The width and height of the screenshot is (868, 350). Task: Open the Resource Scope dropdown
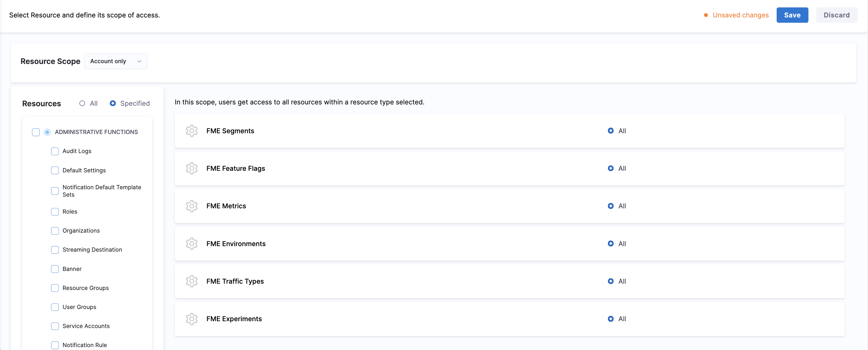tap(115, 61)
